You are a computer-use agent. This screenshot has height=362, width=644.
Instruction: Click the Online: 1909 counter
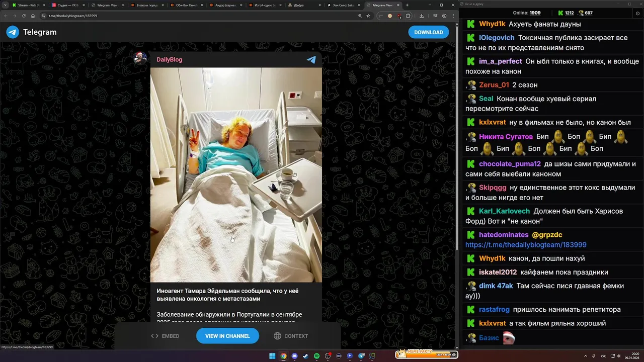coord(526,13)
